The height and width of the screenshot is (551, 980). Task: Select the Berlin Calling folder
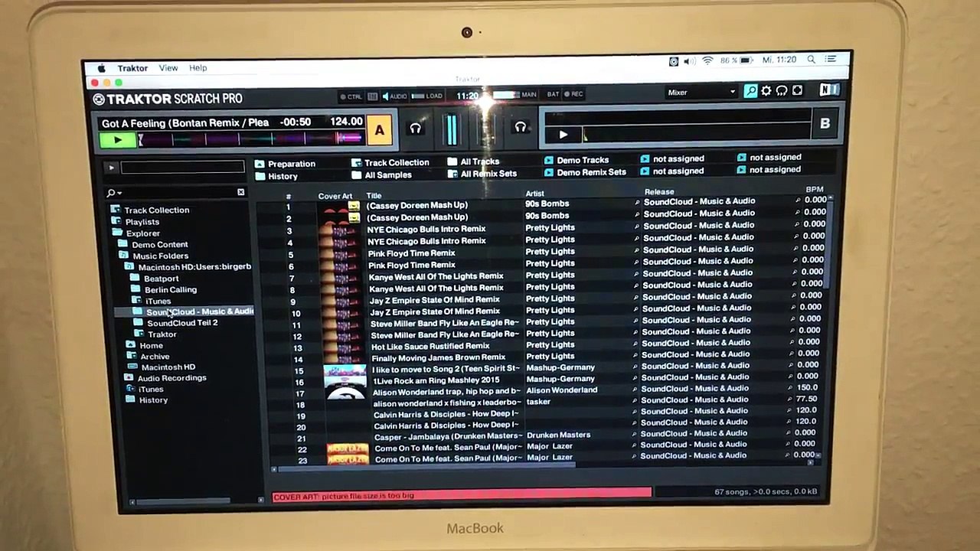164,289
